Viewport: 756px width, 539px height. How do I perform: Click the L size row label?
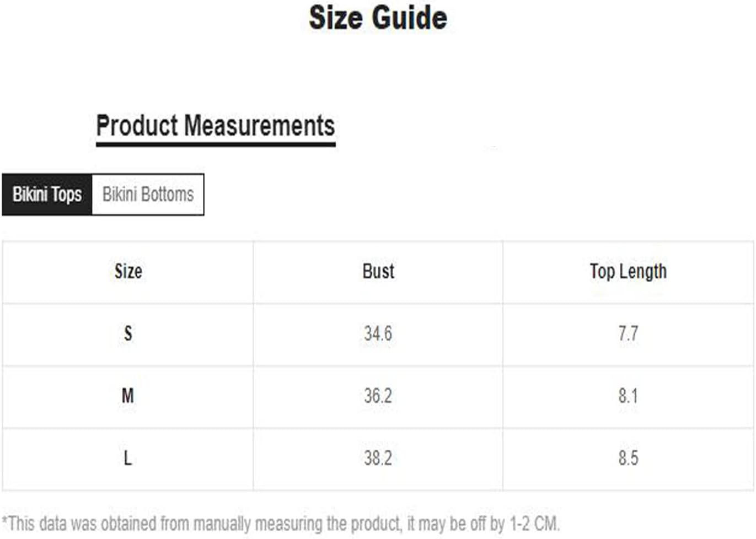pyautogui.click(x=128, y=458)
